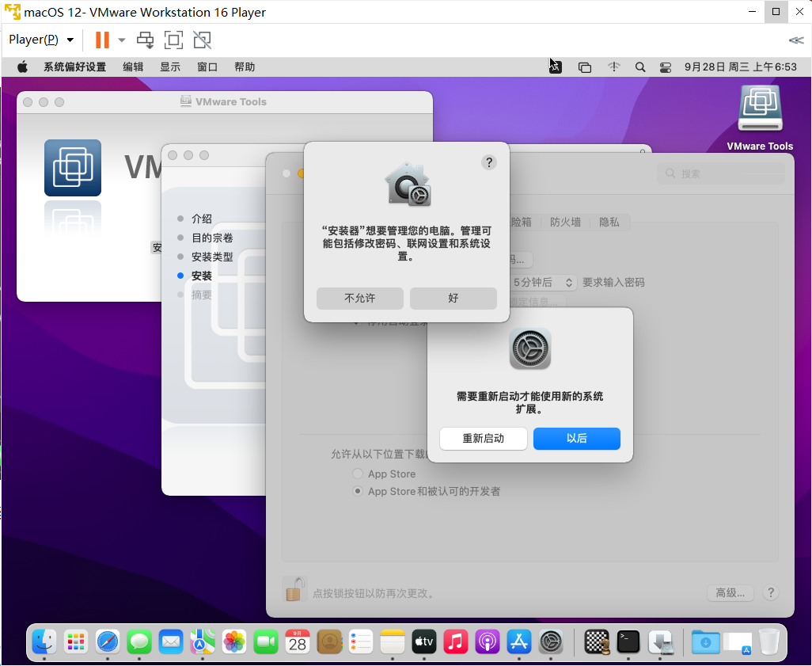Click Send Ctrl+Alt+Del toolbar icon
The width and height of the screenshot is (812, 666).
click(145, 40)
